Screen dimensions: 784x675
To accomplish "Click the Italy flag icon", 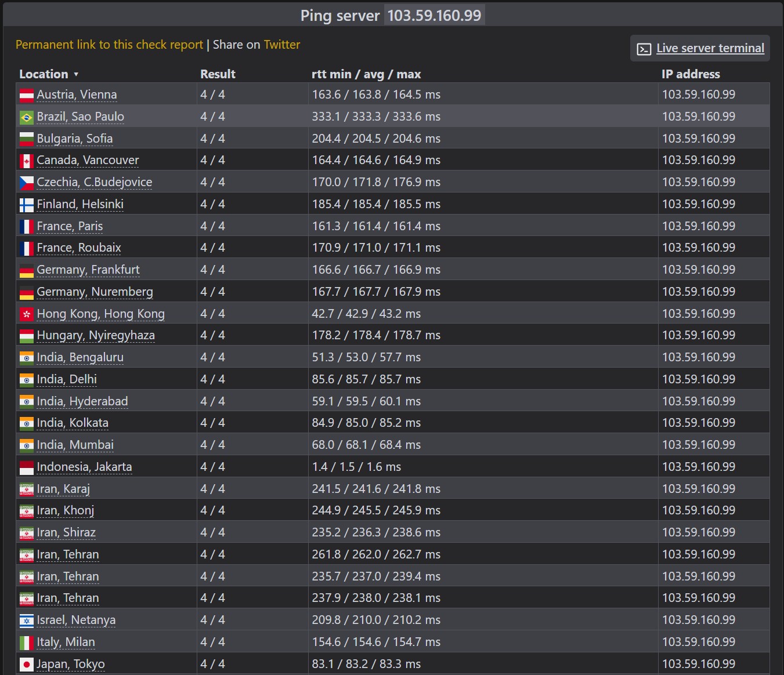I will click(x=27, y=643).
